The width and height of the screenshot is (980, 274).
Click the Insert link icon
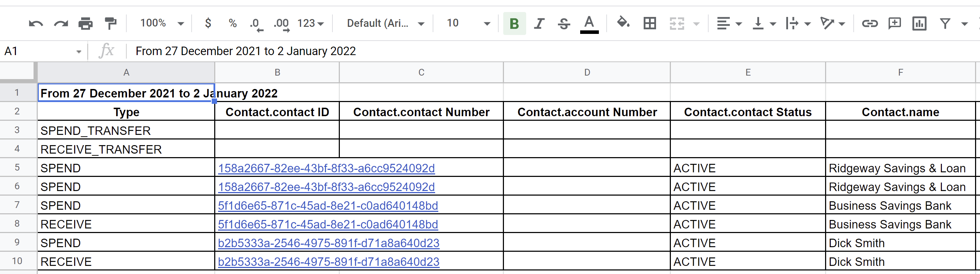tap(870, 24)
